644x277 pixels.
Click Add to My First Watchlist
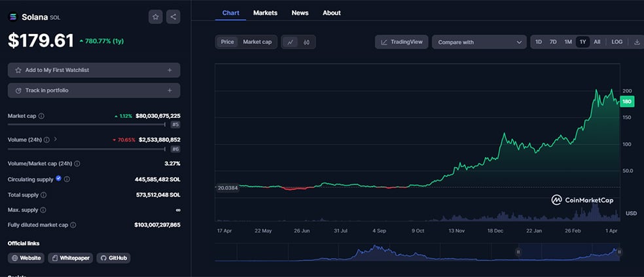click(x=94, y=70)
